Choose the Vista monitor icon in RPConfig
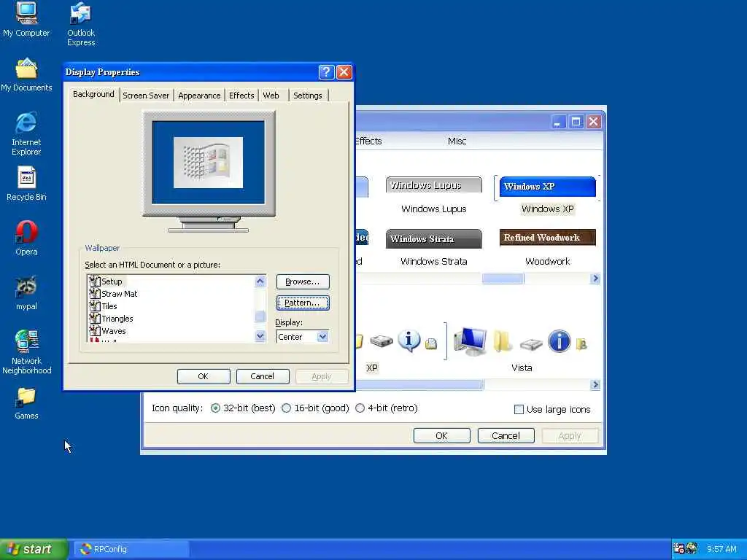The height and width of the screenshot is (560, 747). pos(471,341)
